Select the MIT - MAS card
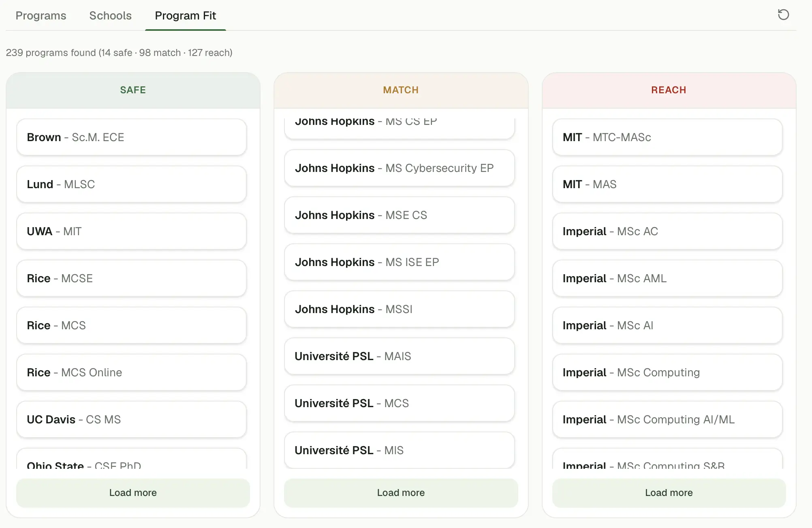The image size is (812, 528). point(667,184)
